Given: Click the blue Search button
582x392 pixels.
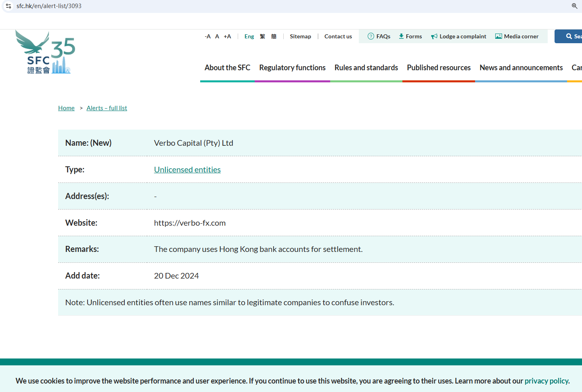Looking at the screenshot, I should (x=572, y=36).
